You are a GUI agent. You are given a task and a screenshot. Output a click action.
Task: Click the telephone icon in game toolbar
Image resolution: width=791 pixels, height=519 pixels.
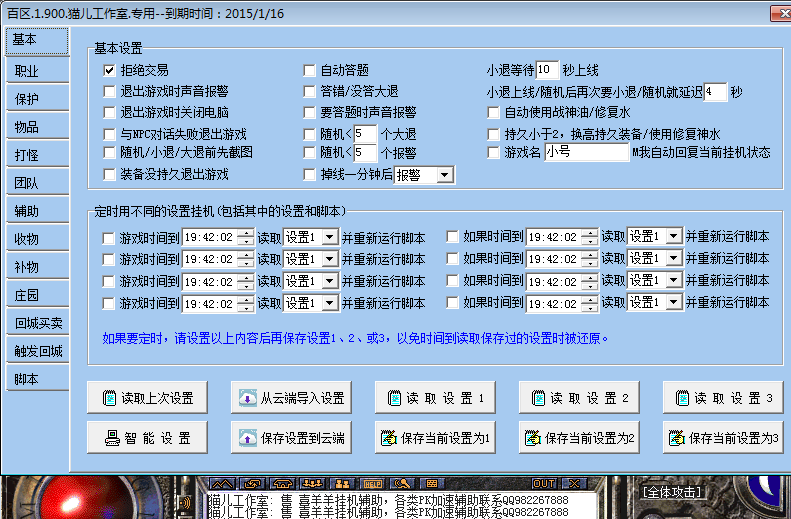282,484
